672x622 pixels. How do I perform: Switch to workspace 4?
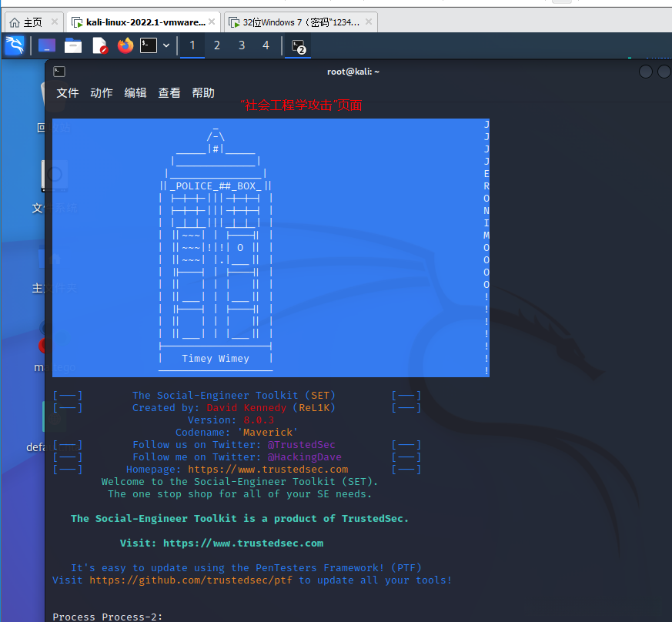point(266,45)
